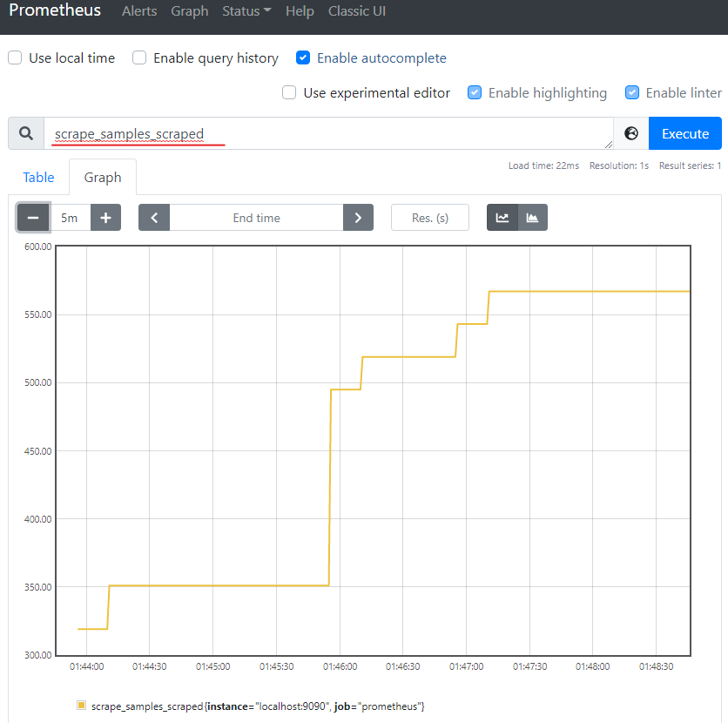
Task: Enable the Use local time checkbox
Action: pos(15,58)
